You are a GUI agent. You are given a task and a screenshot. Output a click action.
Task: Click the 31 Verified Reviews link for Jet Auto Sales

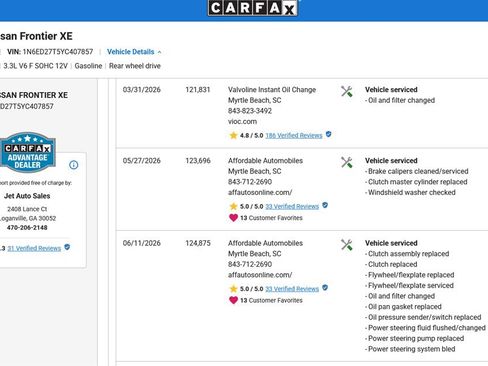point(34,248)
